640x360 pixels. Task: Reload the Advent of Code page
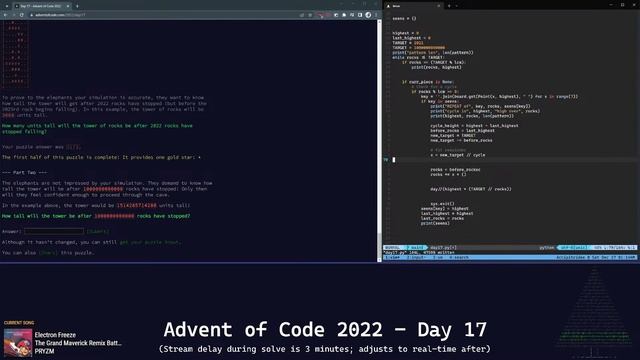point(22,15)
